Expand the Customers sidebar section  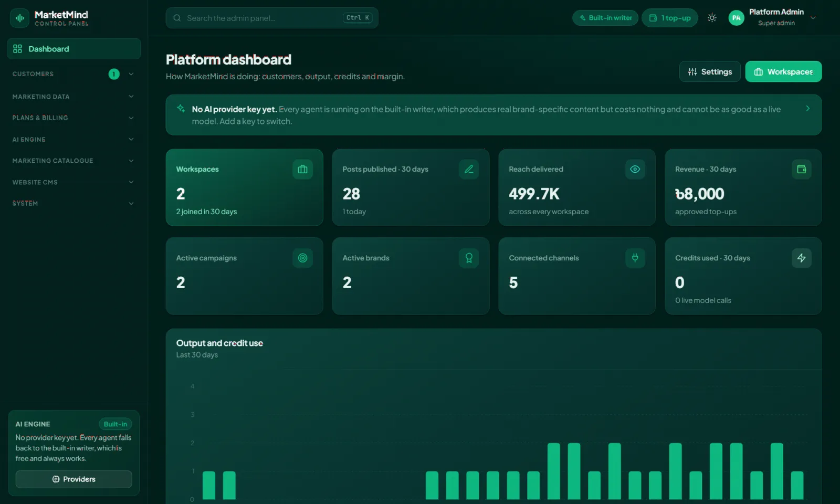pos(73,74)
